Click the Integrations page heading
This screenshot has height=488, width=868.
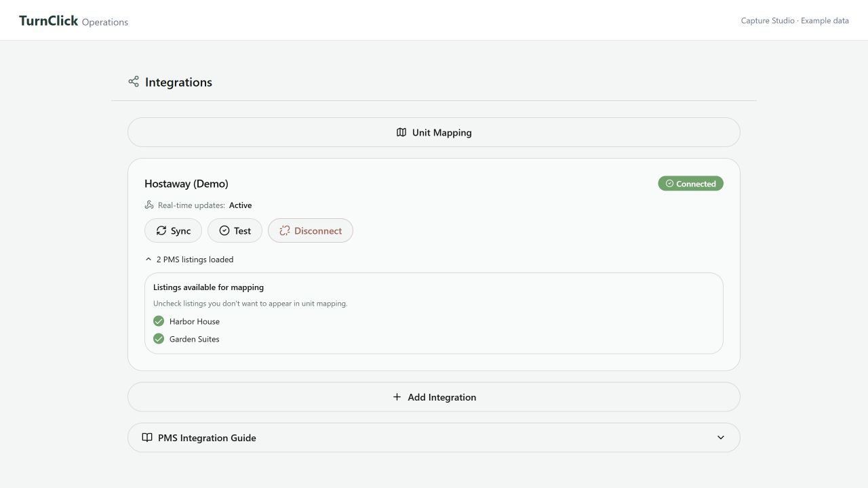pyautogui.click(x=178, y=82)
